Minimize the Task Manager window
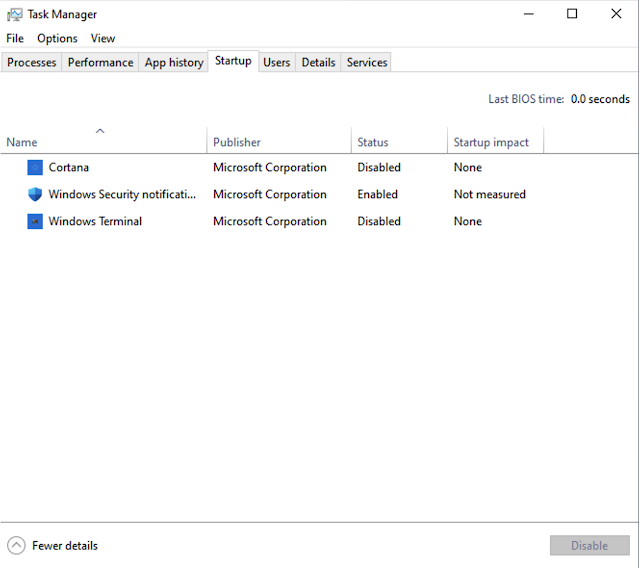This screenshot has height=568, width=639. pyautogui.click(x=529, y=14)
